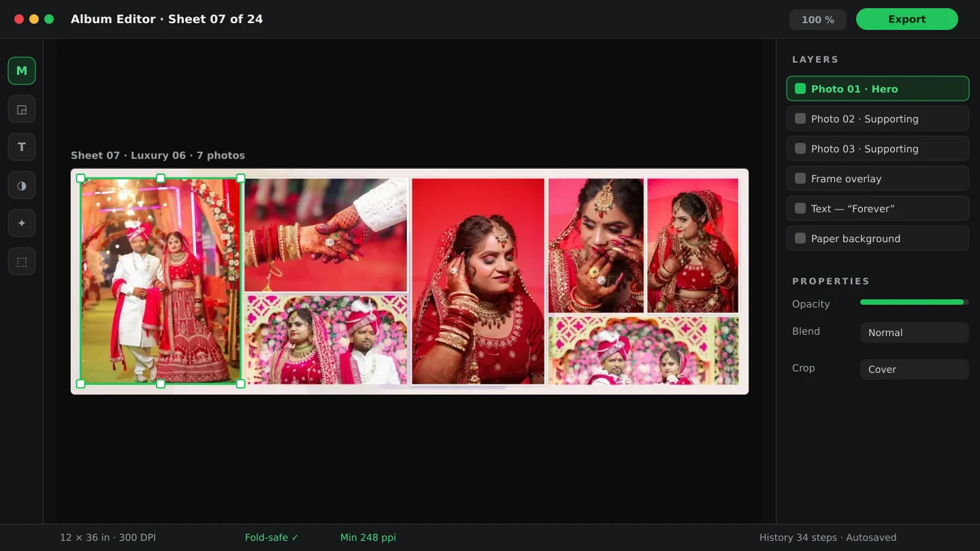Click the Album Editor · Sheet 07 title
Viewport: 980px width, 551px height.
click(x=167, y=19)
